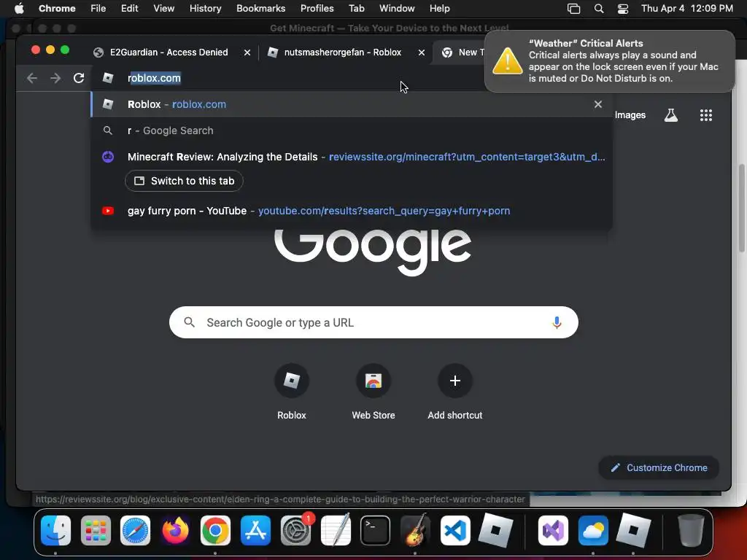Open Chrome from the Dock

click(x=215, y=530)
